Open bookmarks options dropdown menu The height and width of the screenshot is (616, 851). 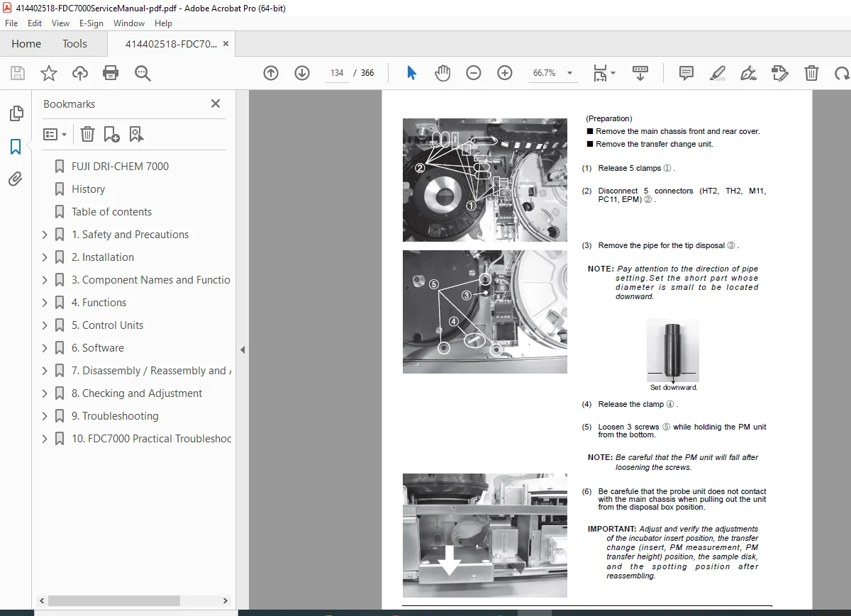55,134
